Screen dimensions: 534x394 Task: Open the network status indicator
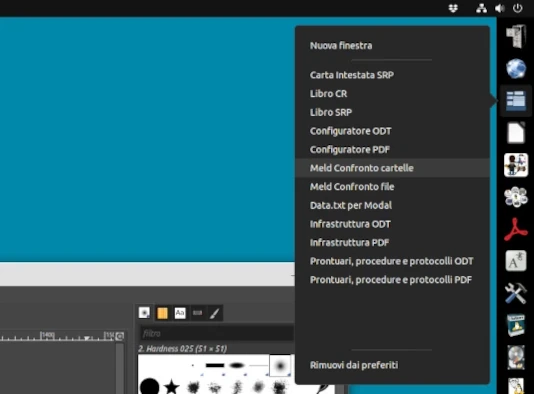[481, 8]
